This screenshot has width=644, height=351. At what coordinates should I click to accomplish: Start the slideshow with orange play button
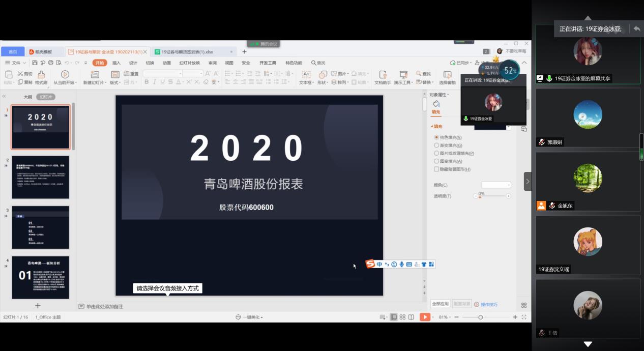tap(424, 317)
